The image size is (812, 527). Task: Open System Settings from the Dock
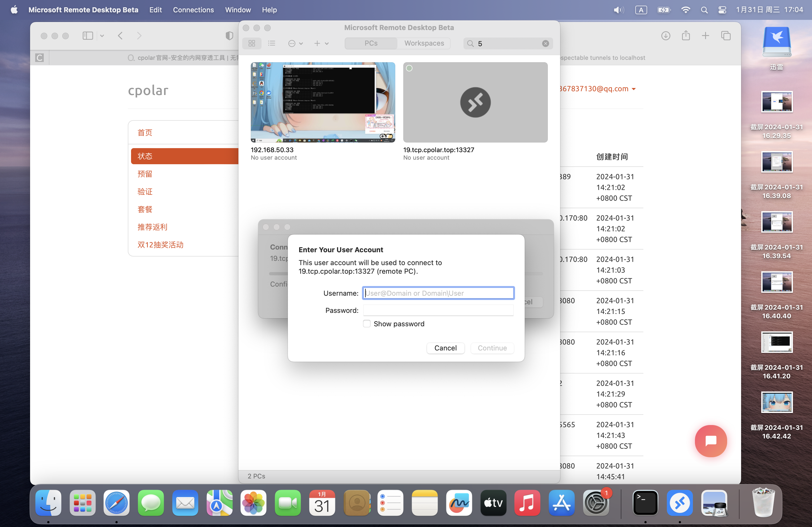pos(596,503)
